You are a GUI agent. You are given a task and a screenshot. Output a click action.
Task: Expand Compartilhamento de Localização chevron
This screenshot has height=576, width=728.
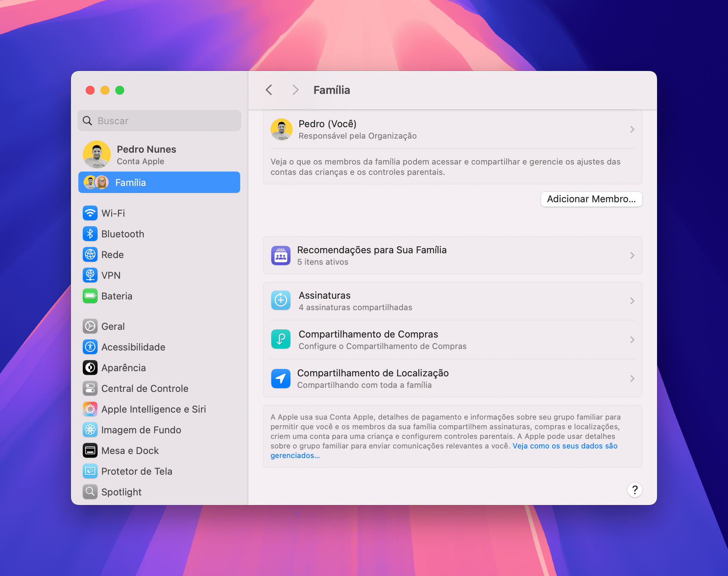click(632, 379)
